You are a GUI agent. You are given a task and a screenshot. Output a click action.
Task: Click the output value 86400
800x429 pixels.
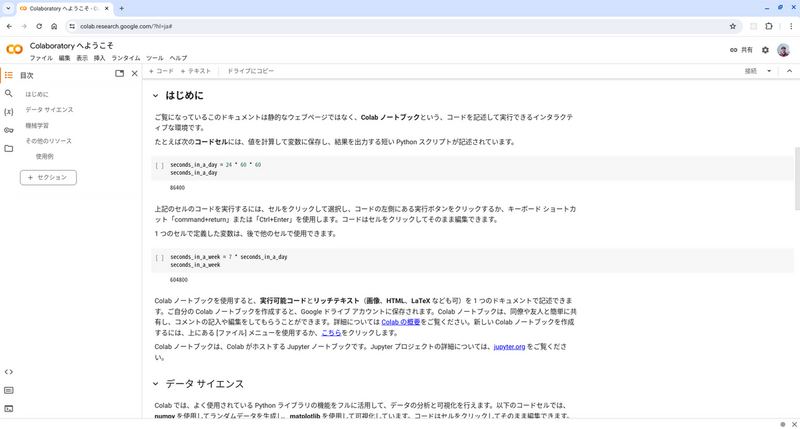pyautogui.click(x=177, y=188)
